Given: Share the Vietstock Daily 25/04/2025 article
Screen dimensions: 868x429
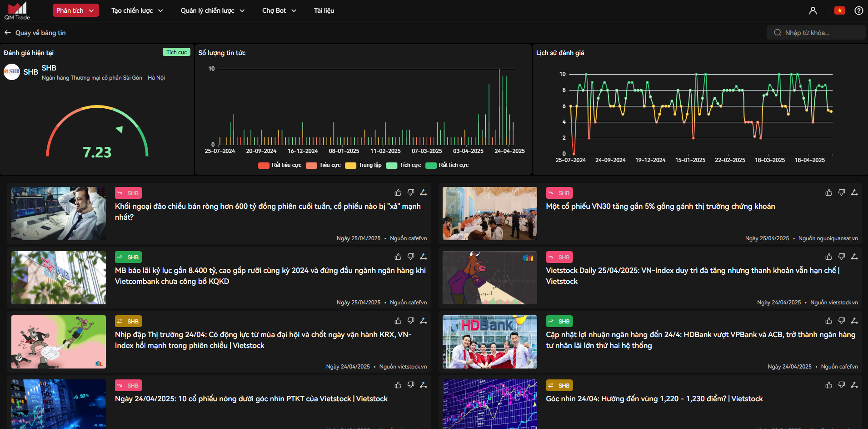Looking at the screenshot, I should pyautogui.click(x=854, y=257).
